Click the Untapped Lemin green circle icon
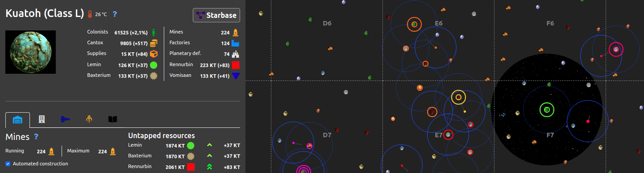644x173 pixels. pos(191,145)
